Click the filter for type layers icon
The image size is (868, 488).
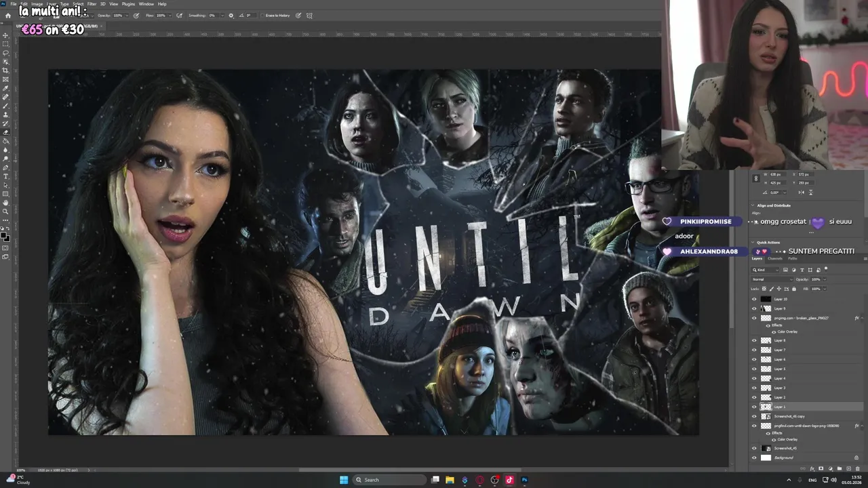click(x=802, y=270)
